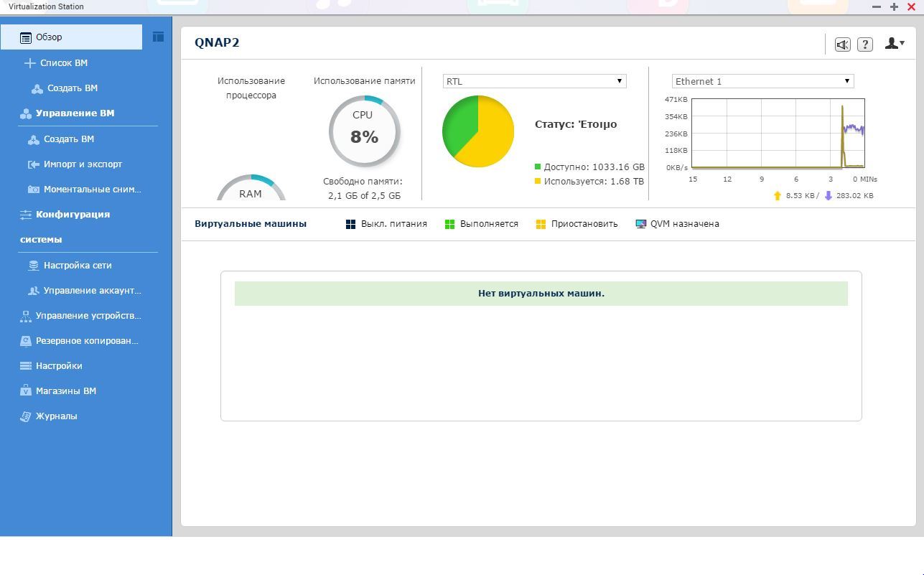Click the Статус: Έτοιμο text
Viewport: 924px width, 575px height.
(x=576, y=124)
